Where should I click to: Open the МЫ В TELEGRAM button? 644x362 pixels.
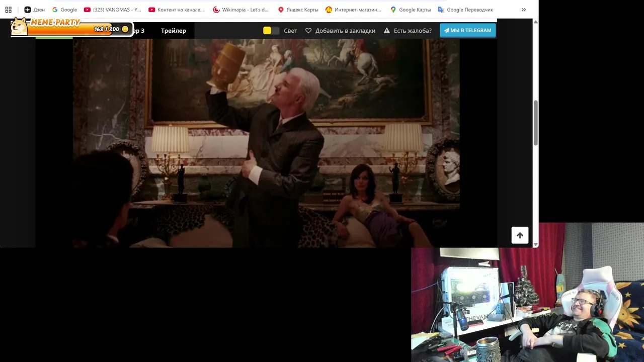tap(467, 30)
